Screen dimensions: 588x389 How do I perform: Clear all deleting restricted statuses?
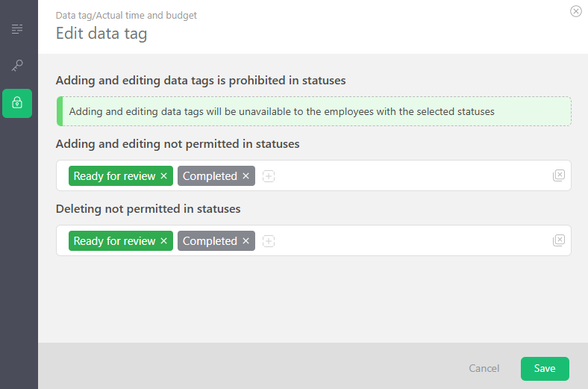[x=559, y=240]
